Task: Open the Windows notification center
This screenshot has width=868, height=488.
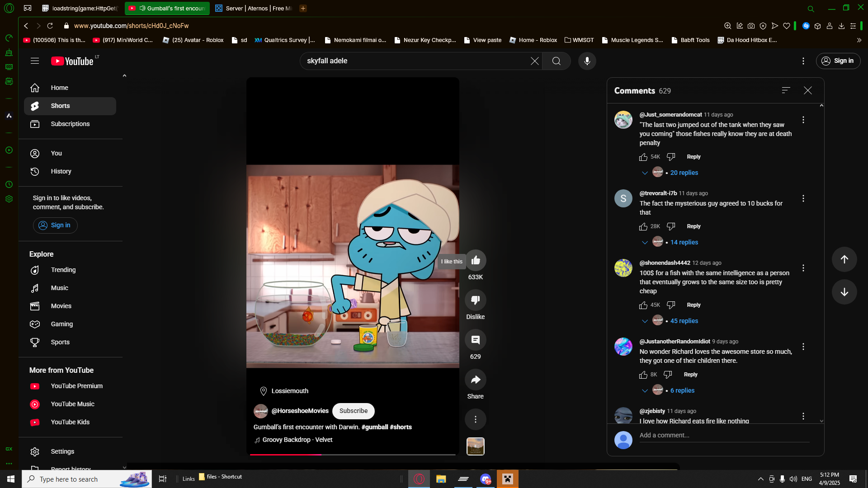Action: coord(853,479)
